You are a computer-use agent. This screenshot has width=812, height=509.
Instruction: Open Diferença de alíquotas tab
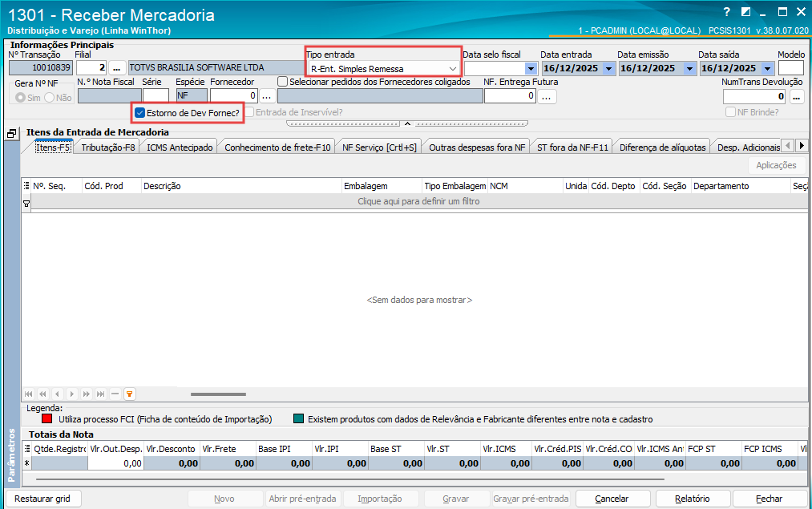click(662, 147)
